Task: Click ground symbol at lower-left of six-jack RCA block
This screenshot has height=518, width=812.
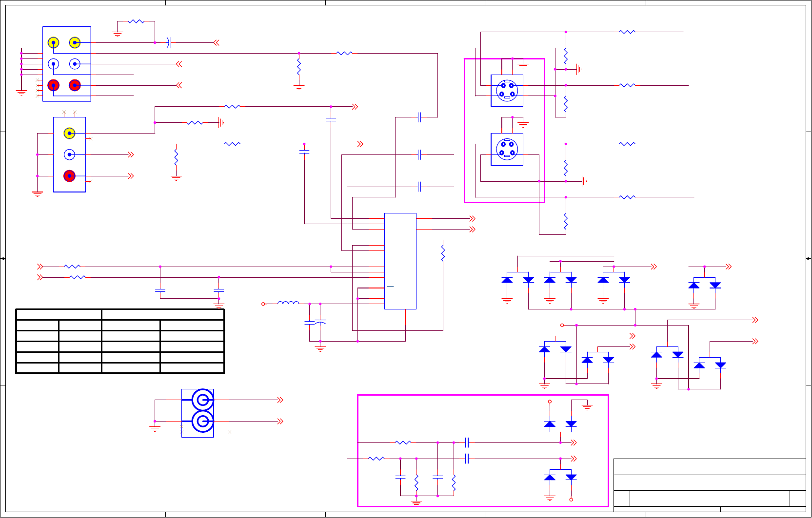Action: click(21, 92)
